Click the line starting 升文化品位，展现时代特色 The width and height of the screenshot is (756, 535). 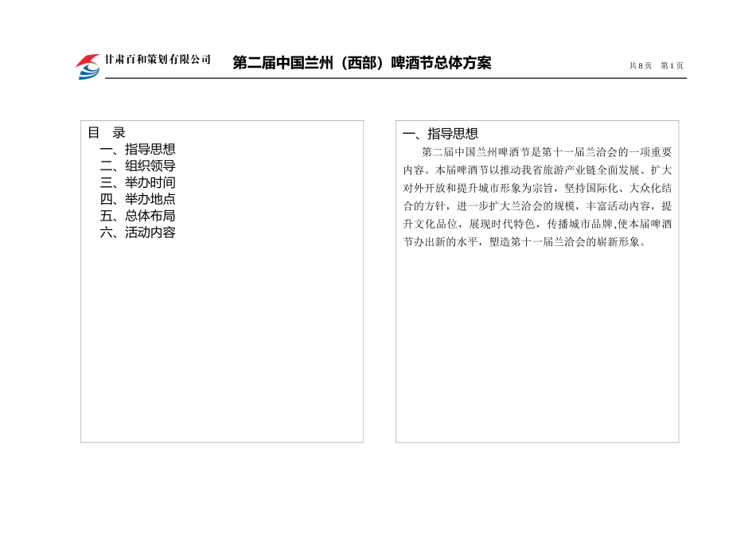(537, 224)
